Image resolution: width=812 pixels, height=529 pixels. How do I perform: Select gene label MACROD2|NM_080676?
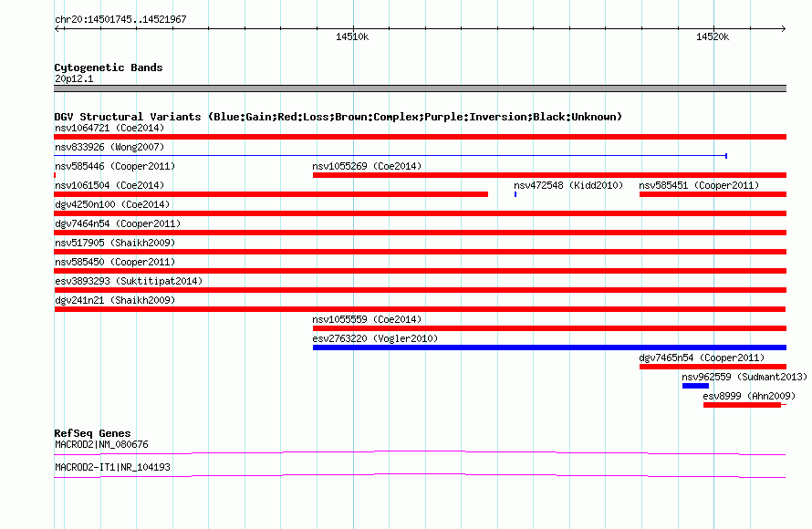coord(101,444)
